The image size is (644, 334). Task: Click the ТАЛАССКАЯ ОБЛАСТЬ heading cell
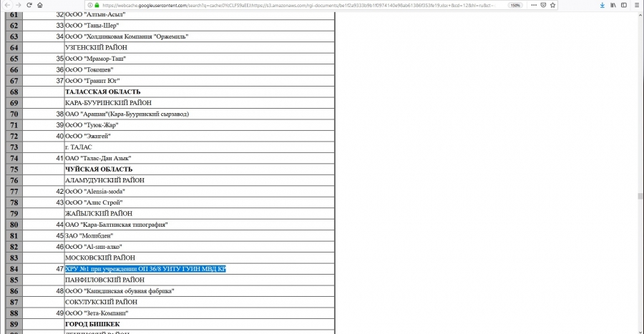pos(102,92)
